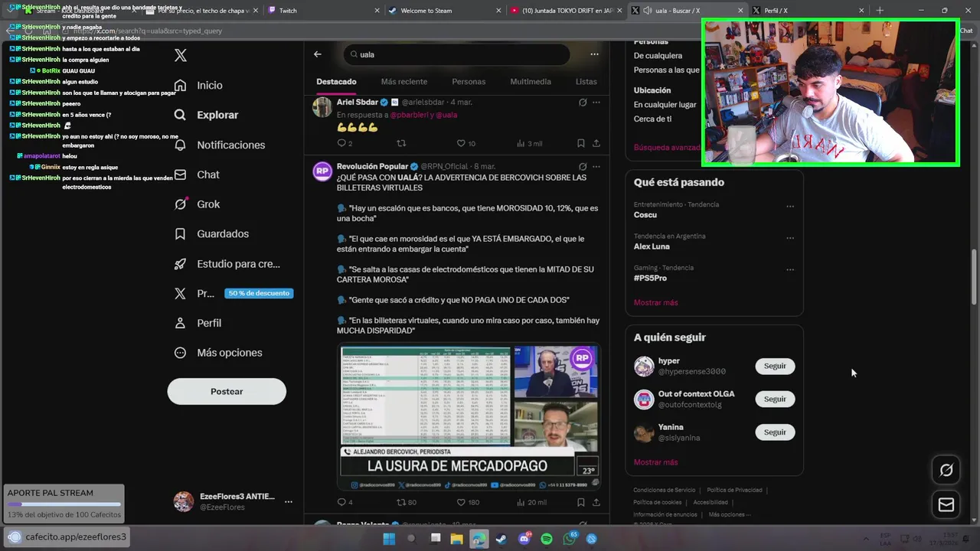Open WhatsApp from the taskbar
Screen dimensions: 980x551
[570, 539]
